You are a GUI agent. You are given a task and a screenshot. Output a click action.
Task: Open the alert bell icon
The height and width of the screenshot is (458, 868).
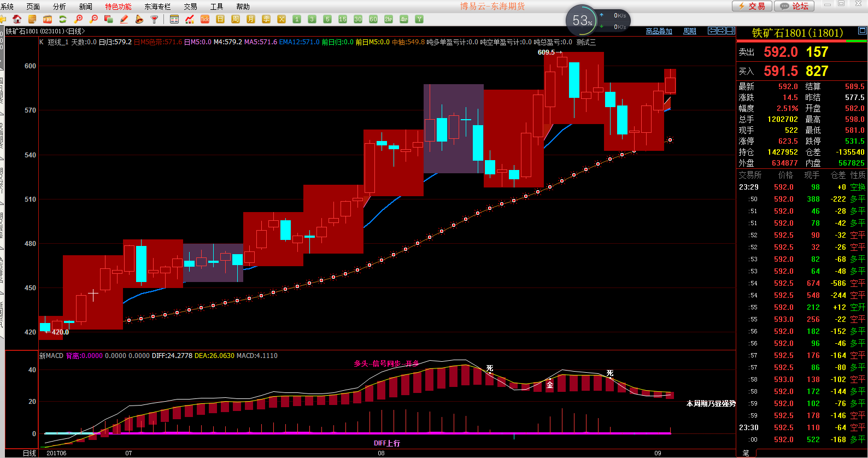(139, 19)
